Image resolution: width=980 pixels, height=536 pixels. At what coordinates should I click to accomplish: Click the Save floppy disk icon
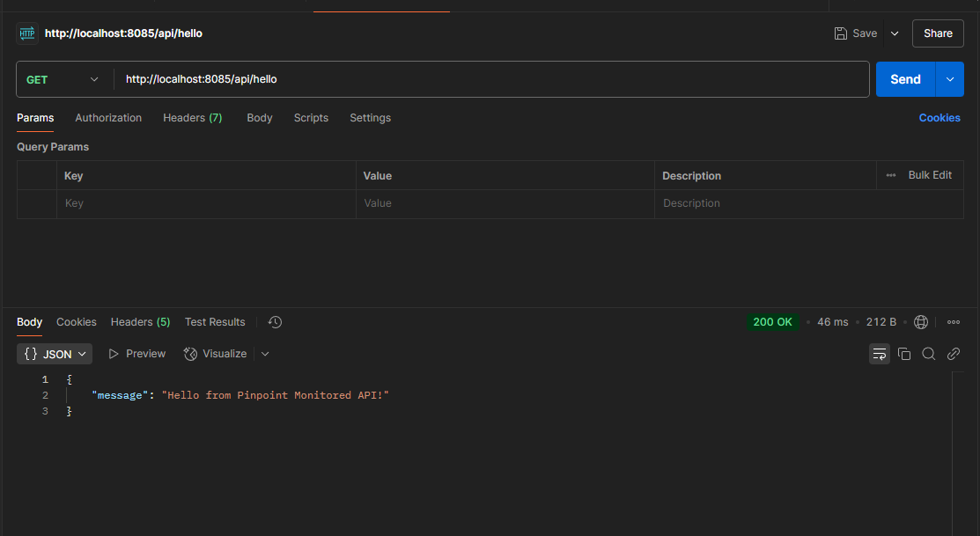coord(841,33)
